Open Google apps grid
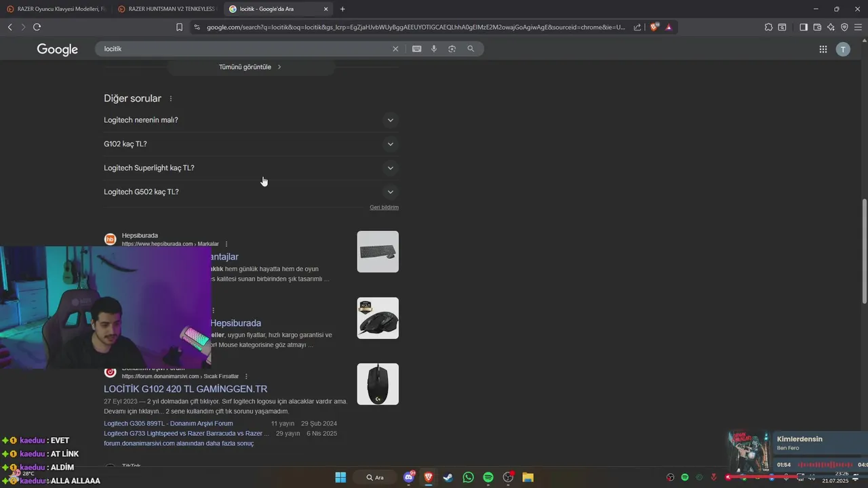 (823, 49)
